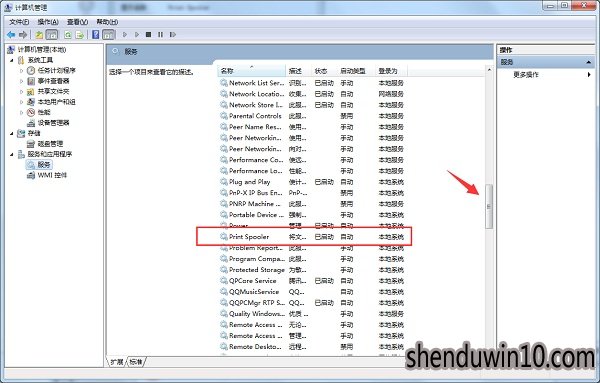This screenshot has height=383, width=600.
Task: Select the Peer Name Res.. service row
Action: 312,127
